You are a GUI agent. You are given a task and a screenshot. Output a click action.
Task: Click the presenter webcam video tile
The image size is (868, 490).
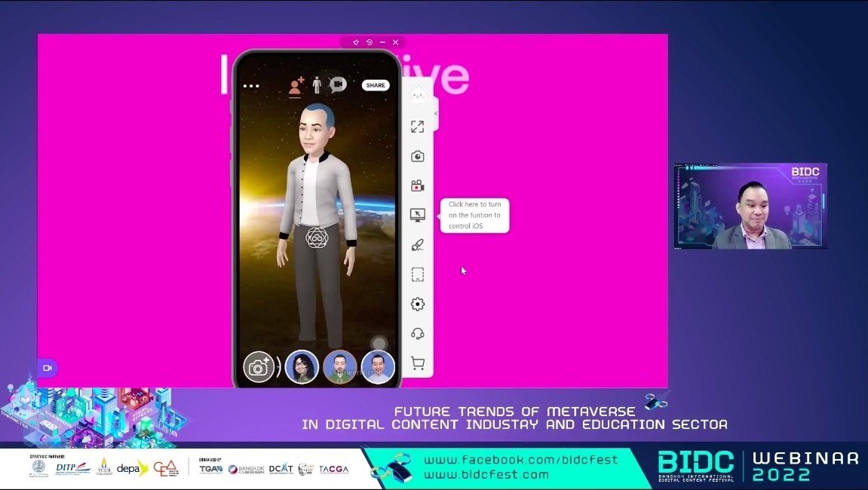[750, 206]
